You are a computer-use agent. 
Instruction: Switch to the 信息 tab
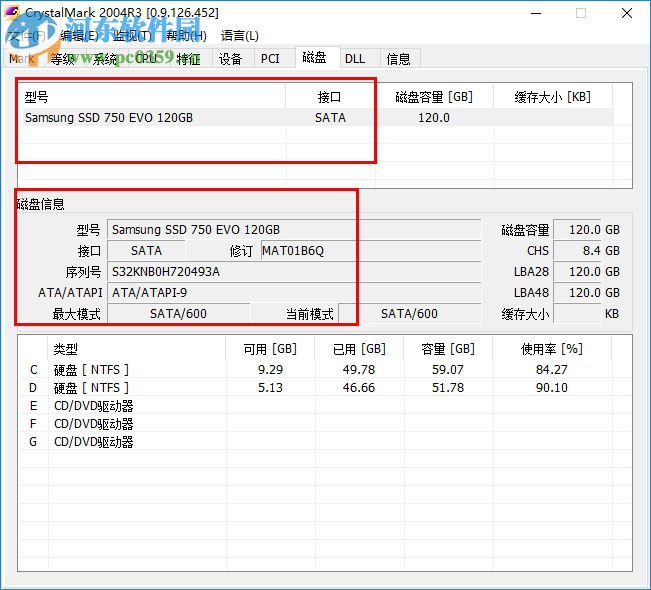pyautogui.click(x=399, y=59)
